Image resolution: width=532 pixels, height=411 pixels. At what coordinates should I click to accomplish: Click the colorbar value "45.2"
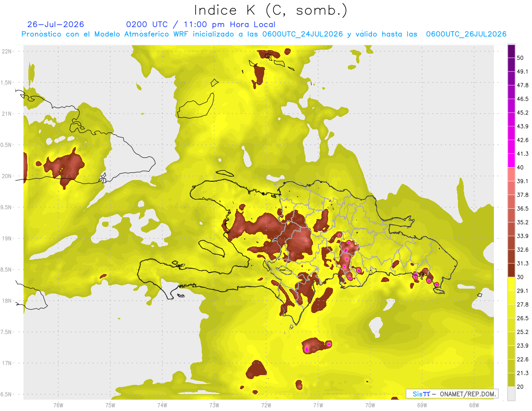click(523, 113)
